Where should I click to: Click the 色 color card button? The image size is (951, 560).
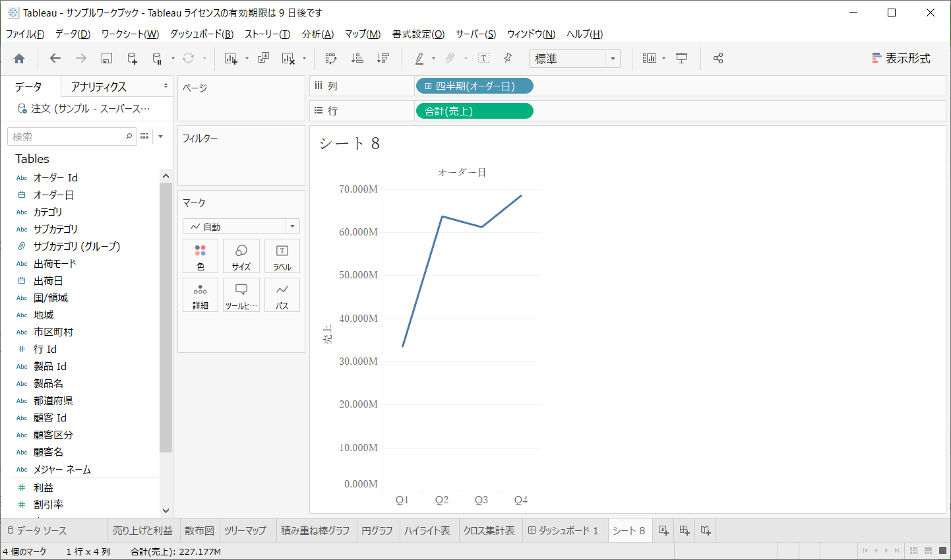click(x=200, y=257)
